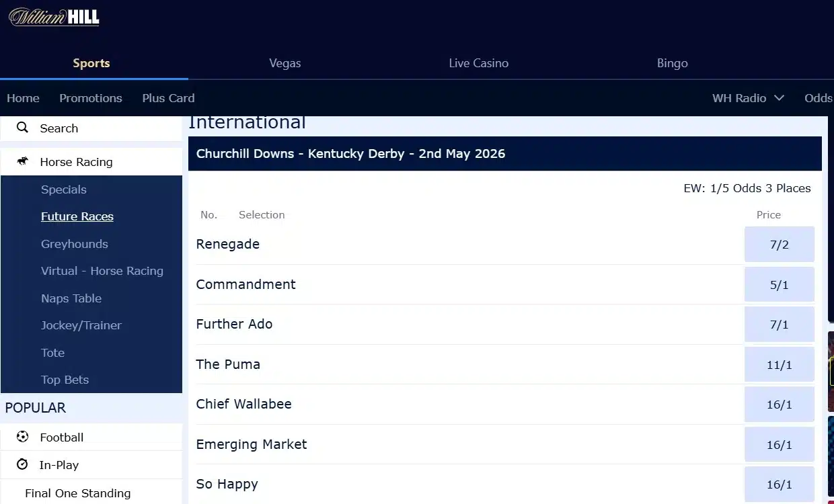Click the Chief Wallabee selection name
Image resolution: width=834 pixels, height=504 pixels.
coord(244,404)
